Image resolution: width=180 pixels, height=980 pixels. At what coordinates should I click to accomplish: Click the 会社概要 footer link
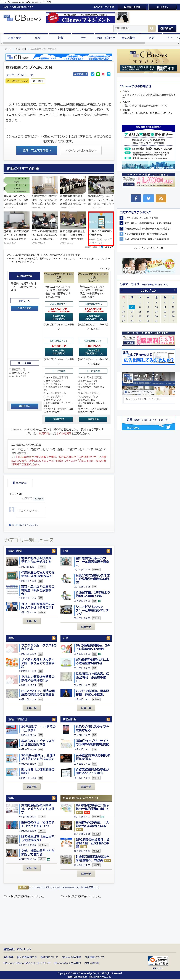pyautogui.click(x=8, y=957)
